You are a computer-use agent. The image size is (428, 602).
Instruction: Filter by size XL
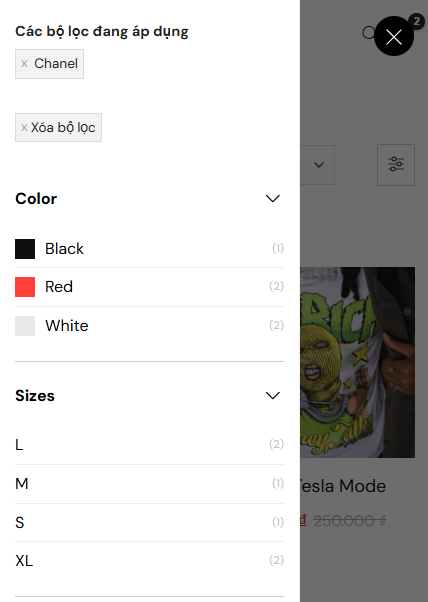click(x=149, y=561)
